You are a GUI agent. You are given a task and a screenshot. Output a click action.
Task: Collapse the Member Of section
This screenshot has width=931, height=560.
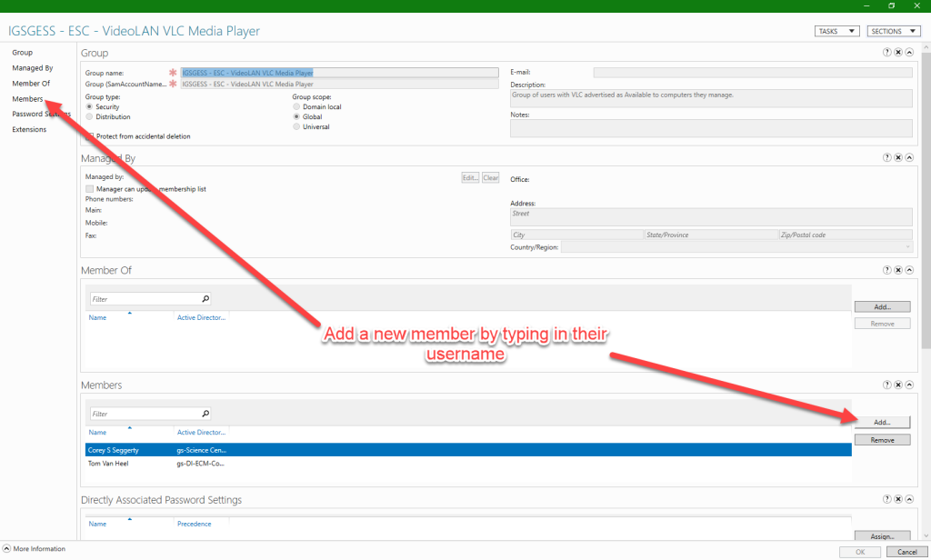click(909, 270)
